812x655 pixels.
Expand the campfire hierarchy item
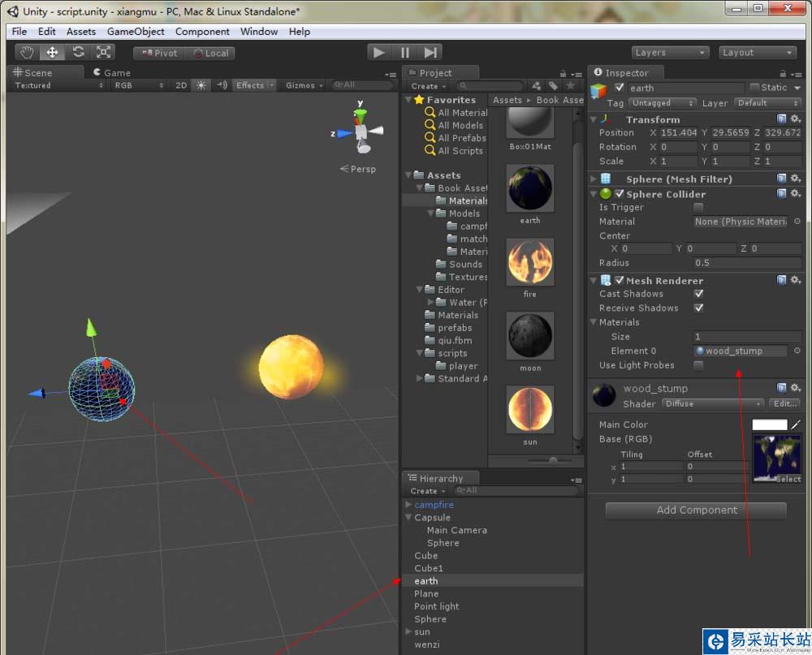coord(408,504)
